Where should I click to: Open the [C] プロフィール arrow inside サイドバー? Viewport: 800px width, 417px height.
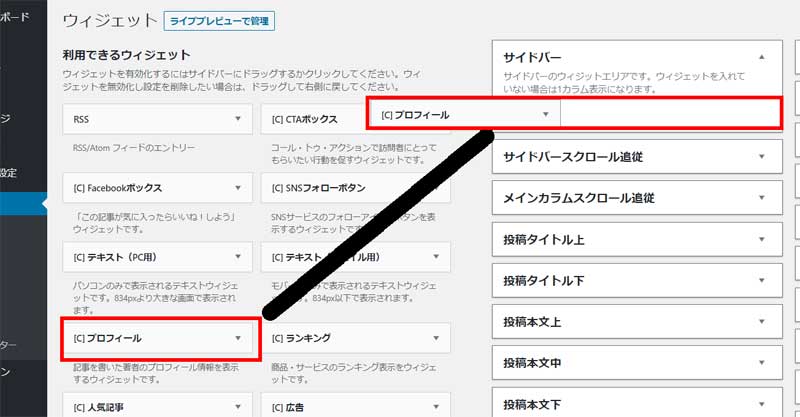click(x=545, y=114)
